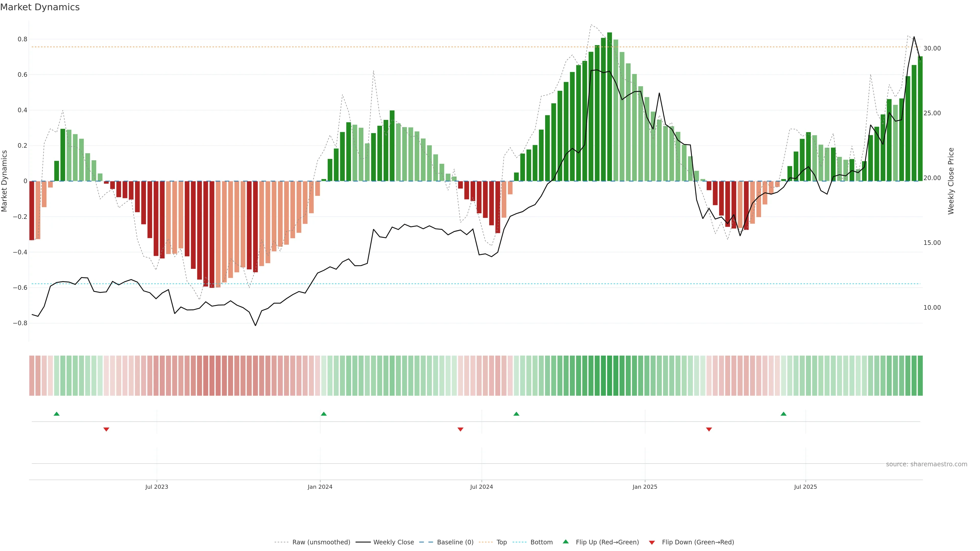This screenshot has height=551, width=980.
Task: Click the Flip Up triangle just before Jul 2025
Action: pyautogui.click(x=783, y=414)
